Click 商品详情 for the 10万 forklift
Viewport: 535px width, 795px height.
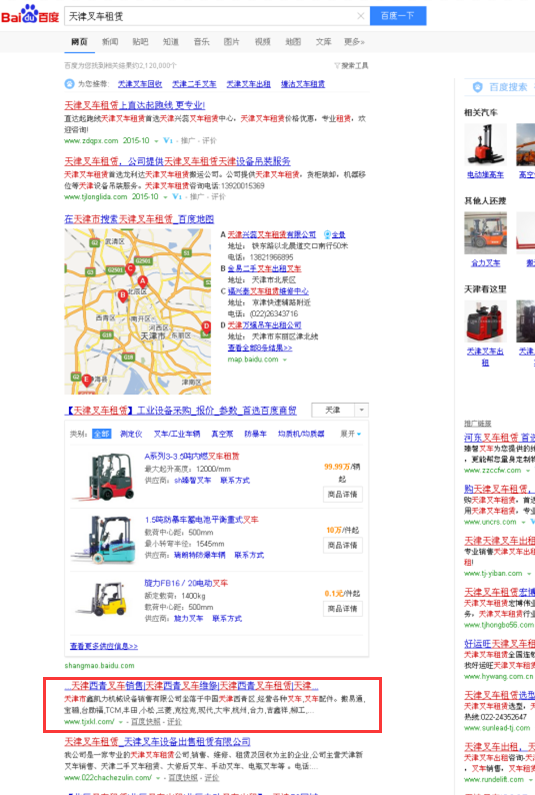[343, 545]
